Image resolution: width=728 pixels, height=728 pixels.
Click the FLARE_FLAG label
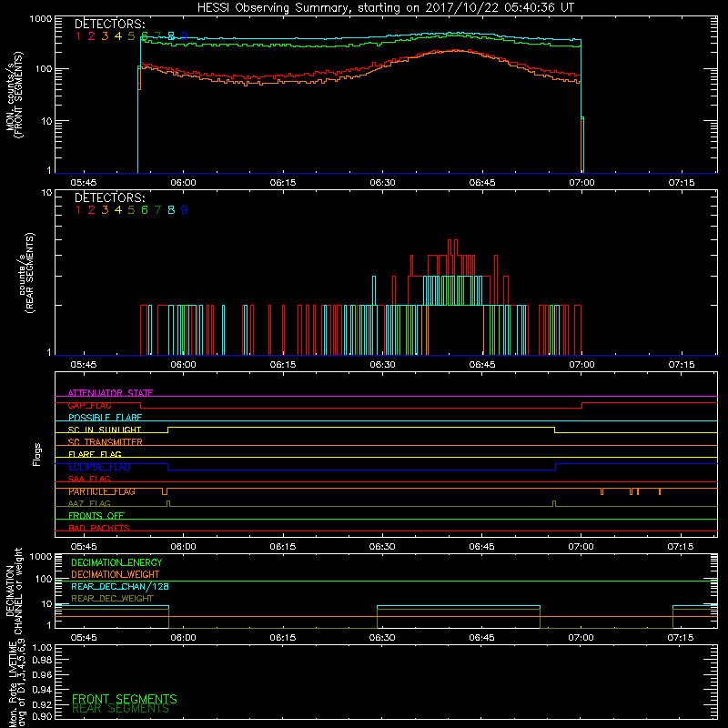95,454
